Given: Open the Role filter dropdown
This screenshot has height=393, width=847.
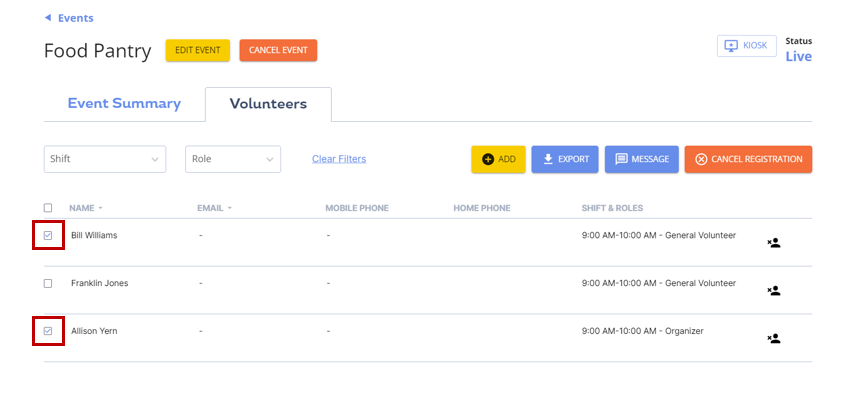Looking at the screenshot, I should click(x=233, y=159).
